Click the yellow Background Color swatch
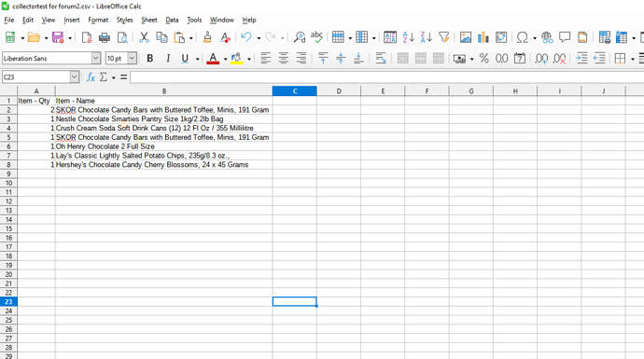The width and height of the screenshot is (644, 359). pos(236,58)
